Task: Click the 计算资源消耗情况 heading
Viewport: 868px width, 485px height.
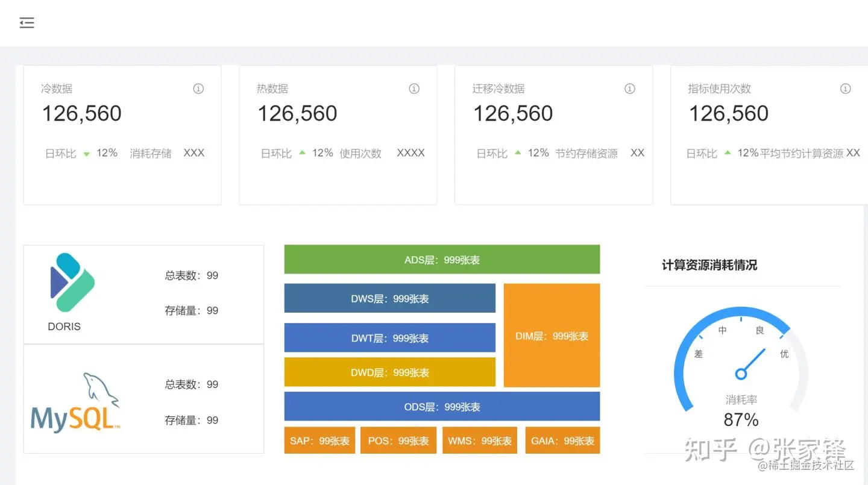Action: 709,265
